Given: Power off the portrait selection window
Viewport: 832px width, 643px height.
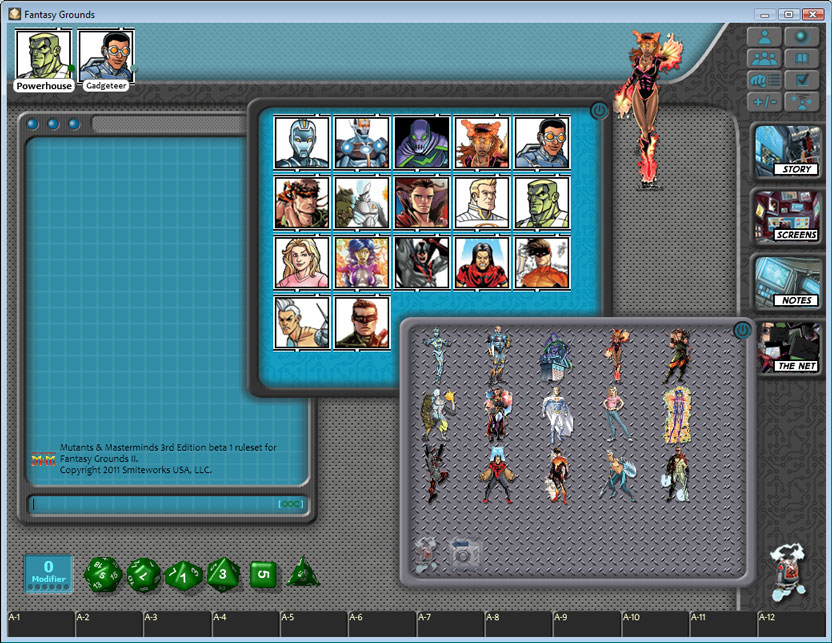Looking at the screenshot, I should click(597, 112).
